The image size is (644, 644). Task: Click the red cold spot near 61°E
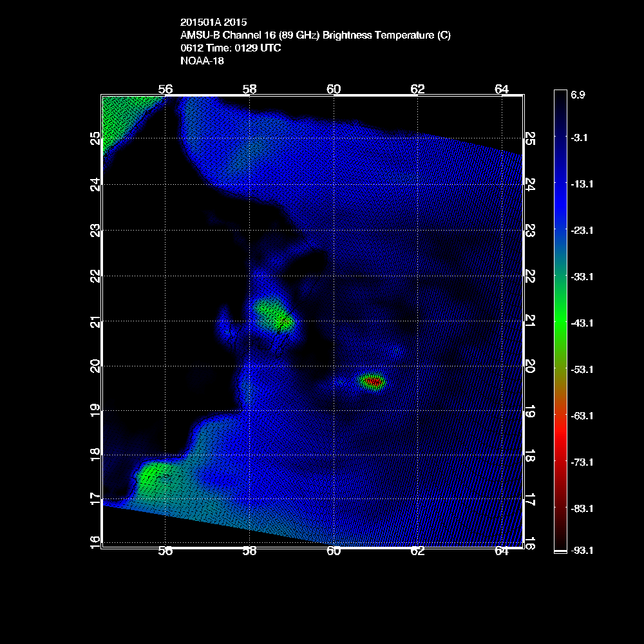(x=373, y=382)
